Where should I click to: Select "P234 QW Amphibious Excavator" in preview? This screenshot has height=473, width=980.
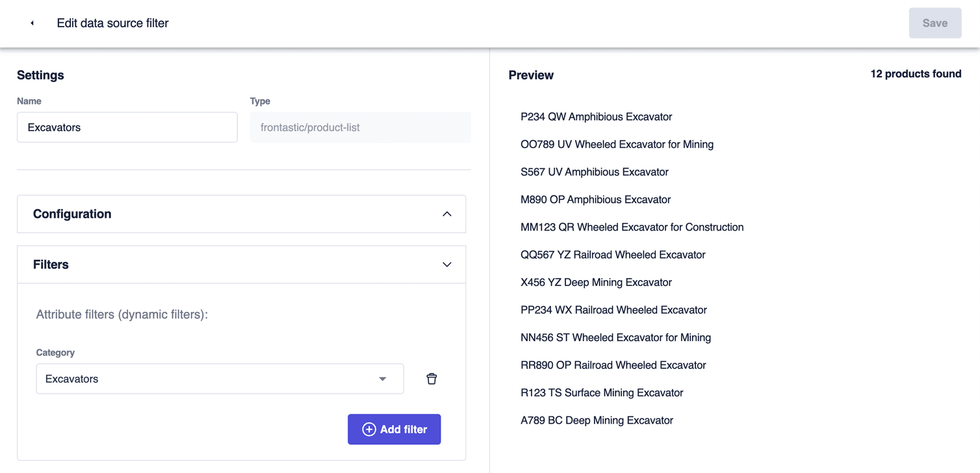point(596,116)
